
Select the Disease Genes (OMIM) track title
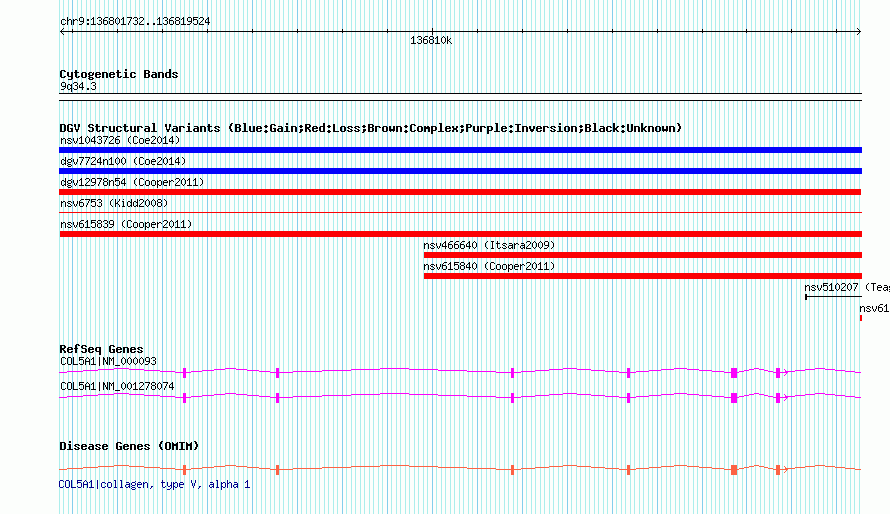coord(129,446)
